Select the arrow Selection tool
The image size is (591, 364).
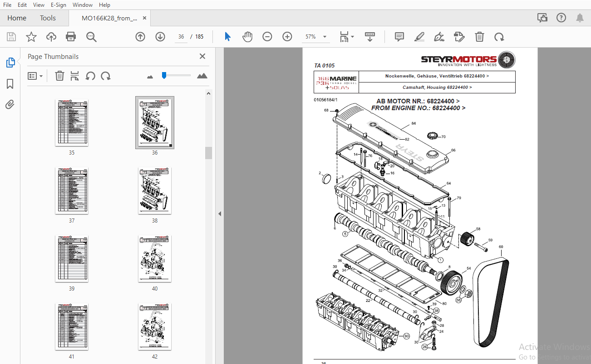pyautogui.click(x=227, y=37)
